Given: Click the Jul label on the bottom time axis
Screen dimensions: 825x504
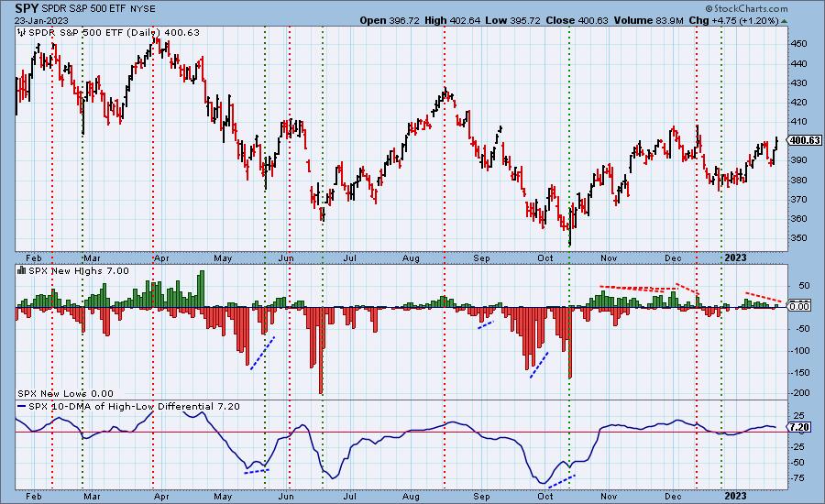Looking at the screenshot, I should [x=349, y=496].
